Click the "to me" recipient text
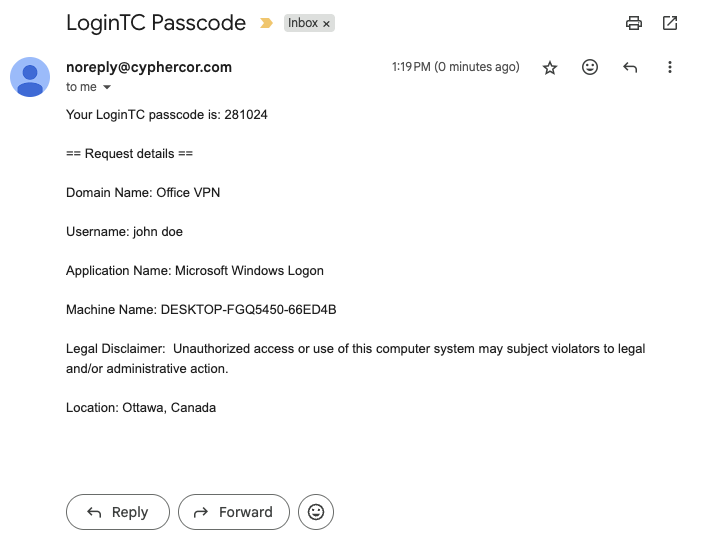The width and height of the screenshot is (706, 547). tap(81, 88)
